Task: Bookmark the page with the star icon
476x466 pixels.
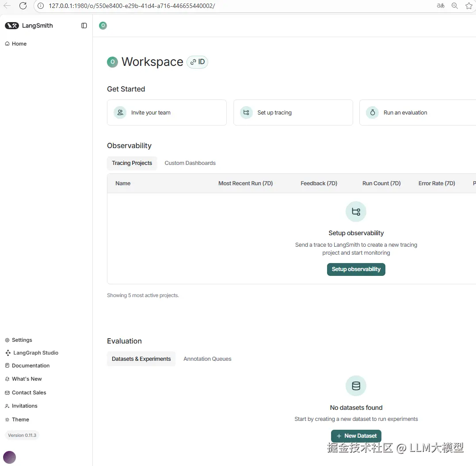Action: pos(469,6)
